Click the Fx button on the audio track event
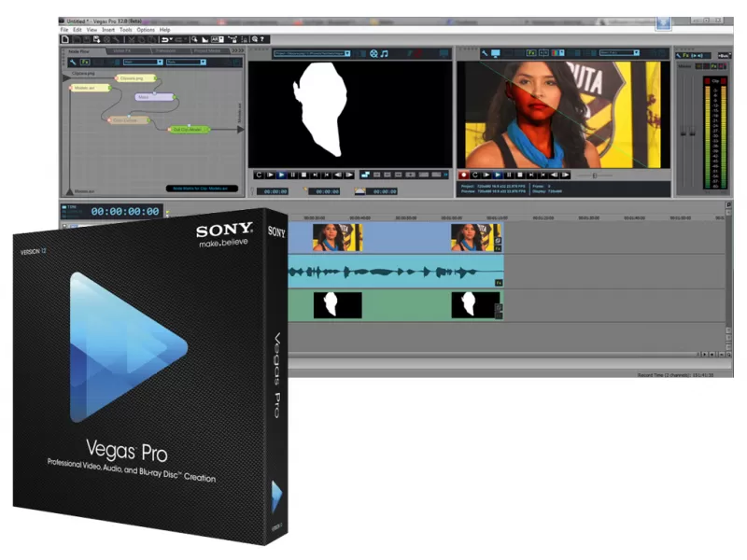 (499, 282)
